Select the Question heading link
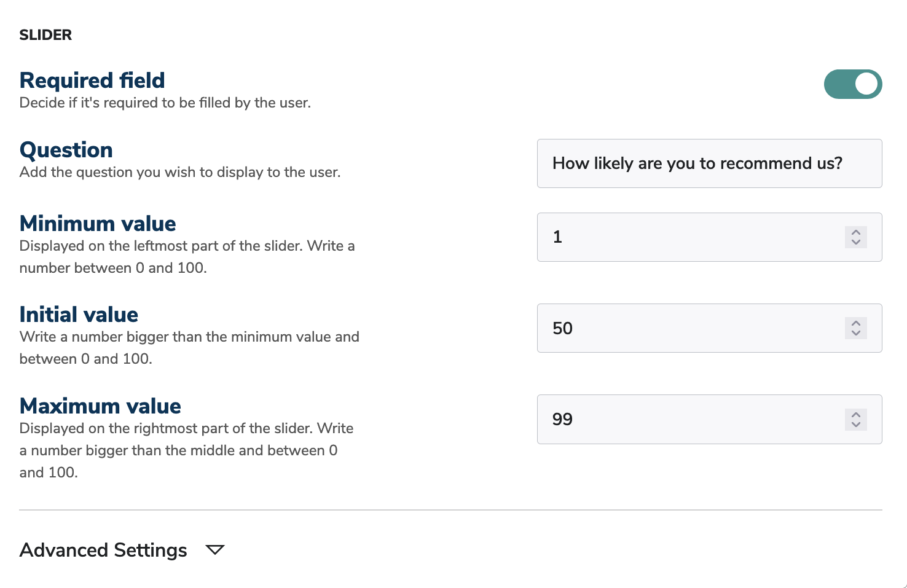The height and width of the screenshot is (588, 907). pyautogui.click(x=66, y=149)
